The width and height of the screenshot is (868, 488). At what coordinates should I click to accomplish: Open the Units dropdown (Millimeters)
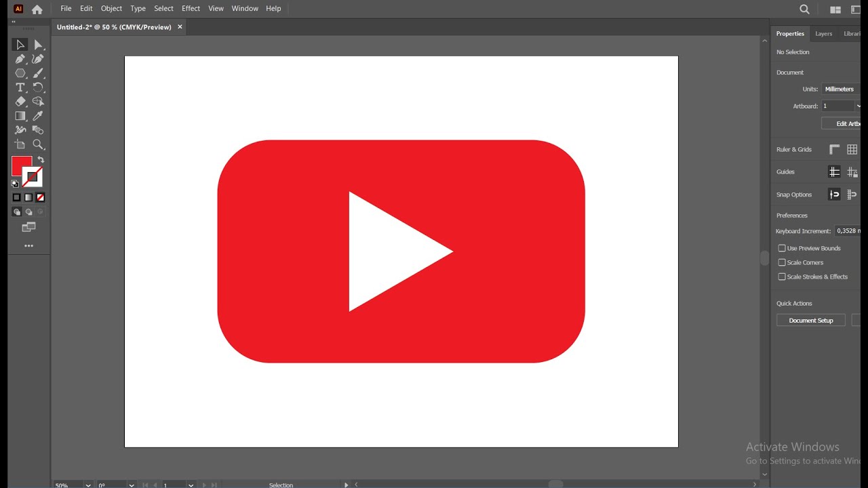841,89
